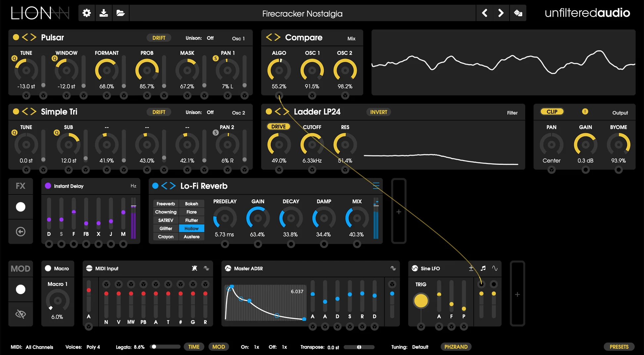Click the left chevron on the Pulsar module
The height and width of the screenshot is (355, 644).
pyautogui.click(x=26, y=37)
